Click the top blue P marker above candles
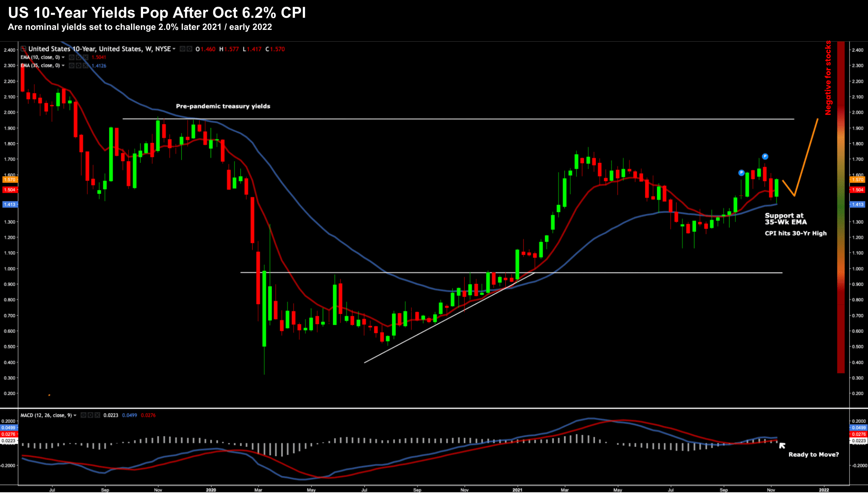 click(765, 157)
